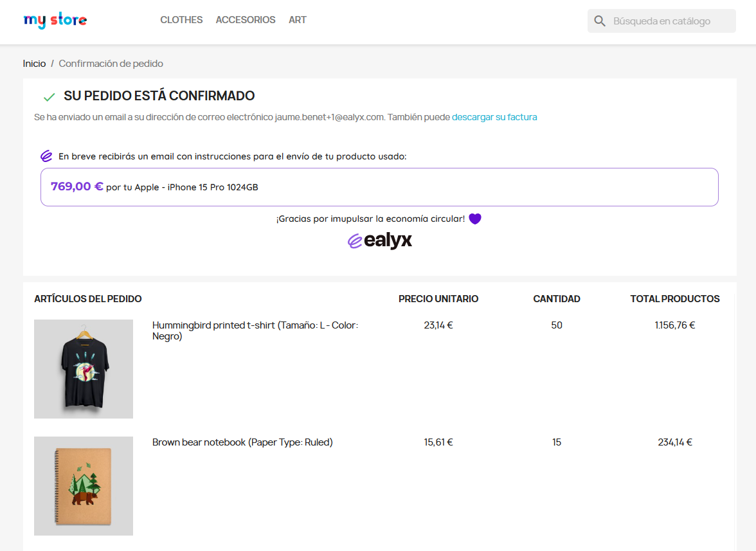Click the SU PEDIDO ESTÁ CONFIRMADO heading
The width and height of the screenshot is (756, 551).
(x=159, y=96)
